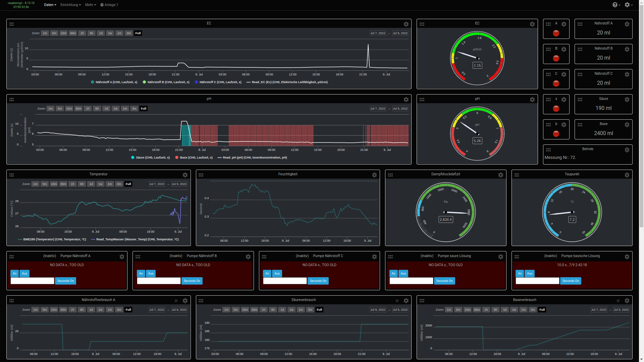The height and width of the screenshot is (362, 644).
Task: Open the Mehr dropdown menu
Action: click(x=90, y=5)
